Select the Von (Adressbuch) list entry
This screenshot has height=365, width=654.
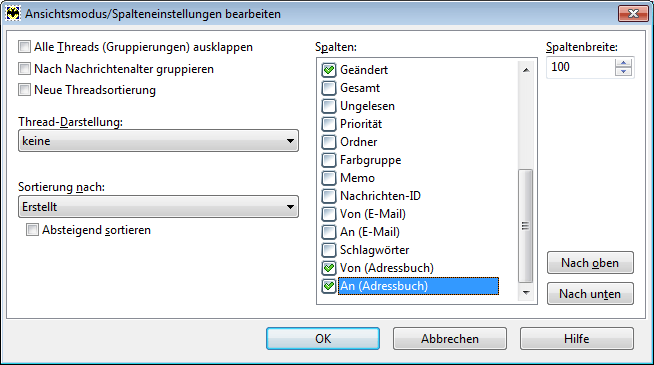pyautogui.click(x=387, y=268)
